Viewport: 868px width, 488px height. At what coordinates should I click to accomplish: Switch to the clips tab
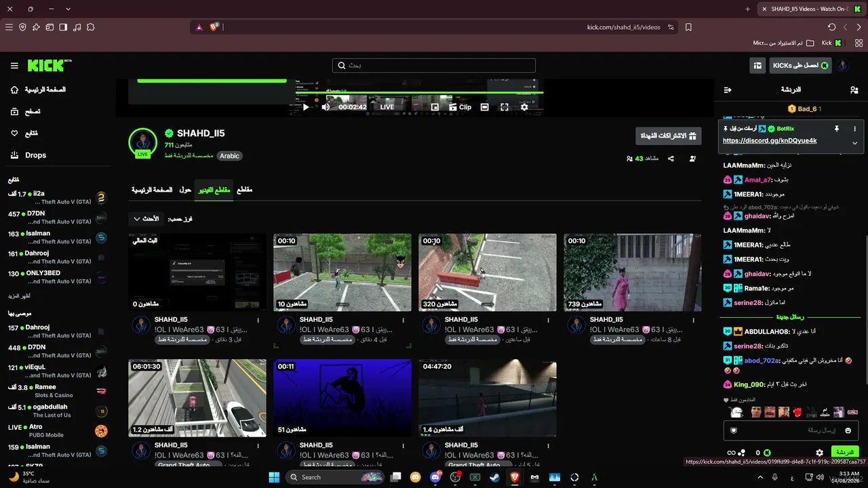point(244,190)
